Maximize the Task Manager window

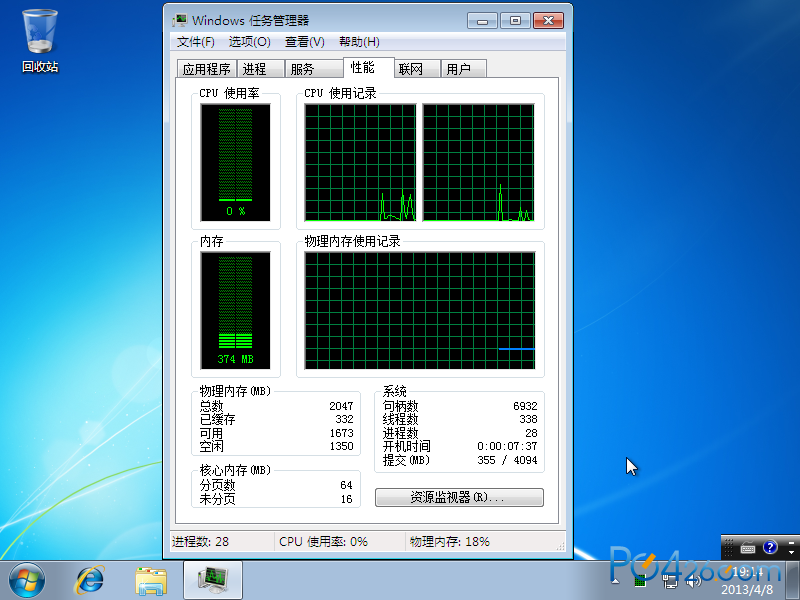[x=515, y=21]
